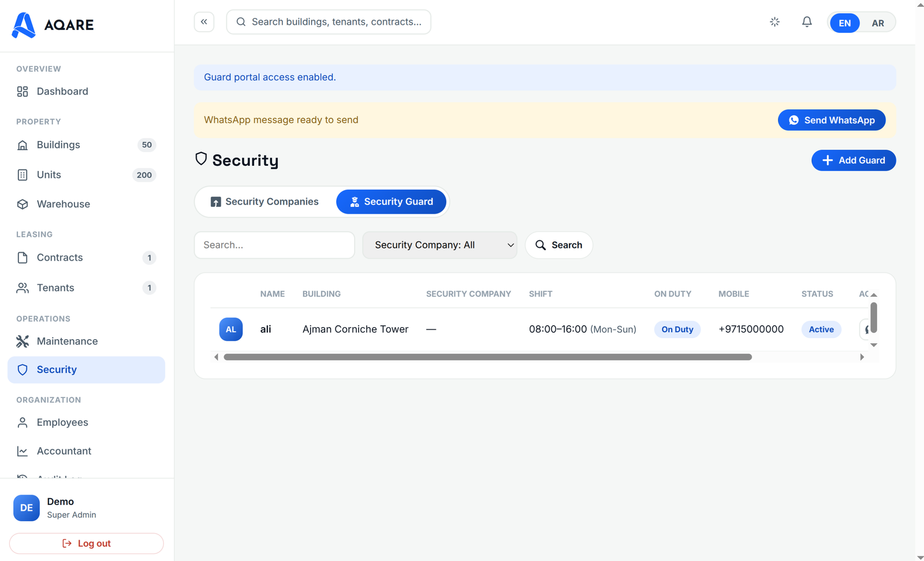Open Dashboard from sidebar
The image size is (924, 561).
[87, 91]
